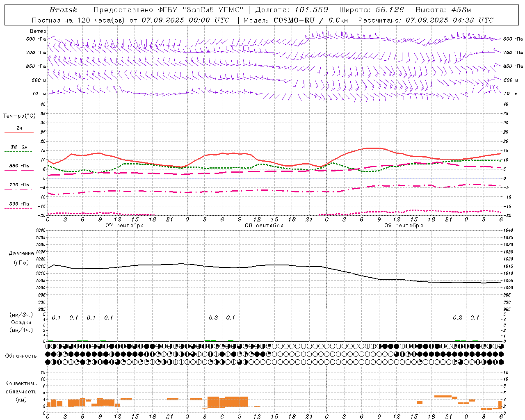Click the (км) unit under convective cloud label

[21, 399]
